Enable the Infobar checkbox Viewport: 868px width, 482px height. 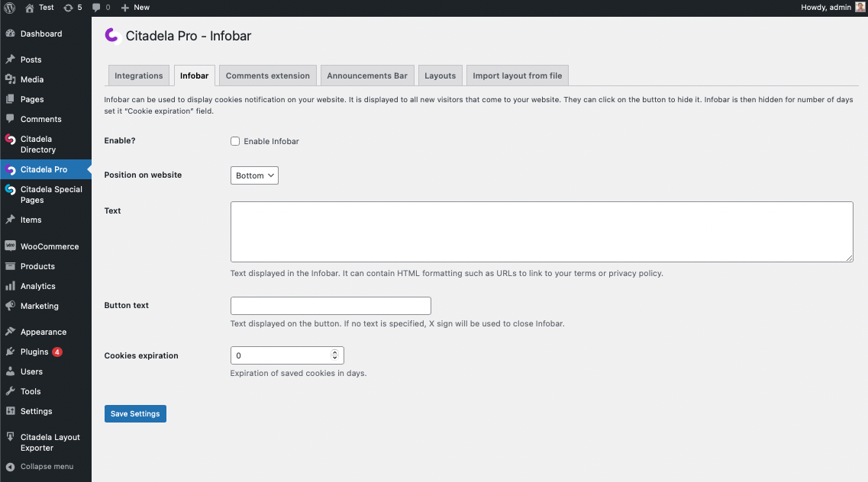[235, 141]
